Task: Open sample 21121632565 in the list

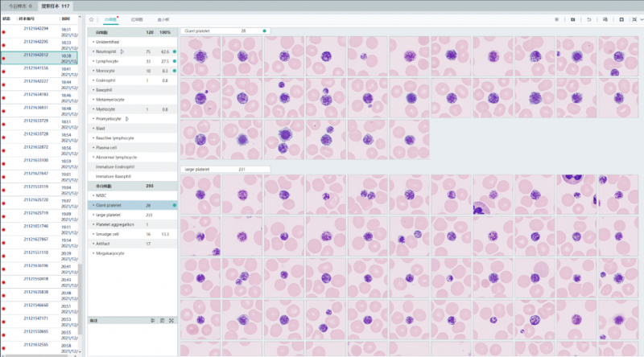Action: pyautogui.click(x=39, y=347)
